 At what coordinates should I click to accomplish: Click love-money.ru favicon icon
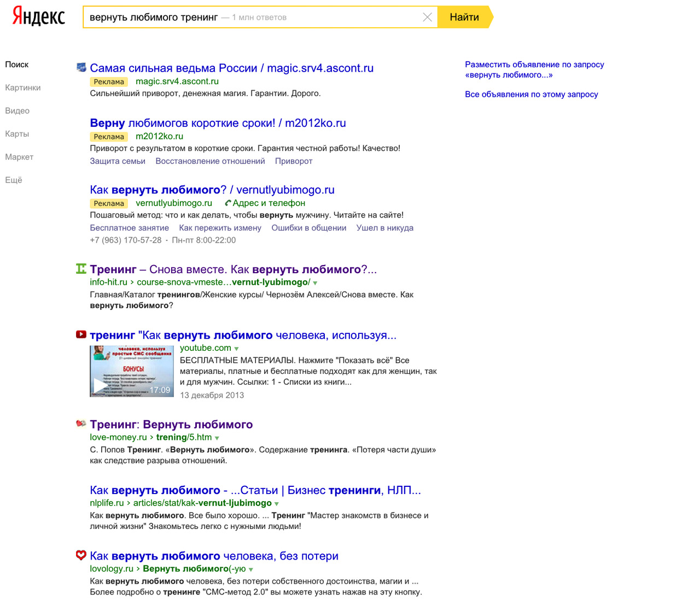pos(81,423)
